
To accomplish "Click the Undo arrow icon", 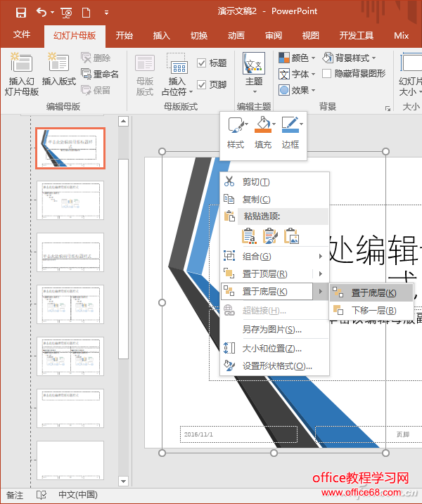I will coord(41,12).
